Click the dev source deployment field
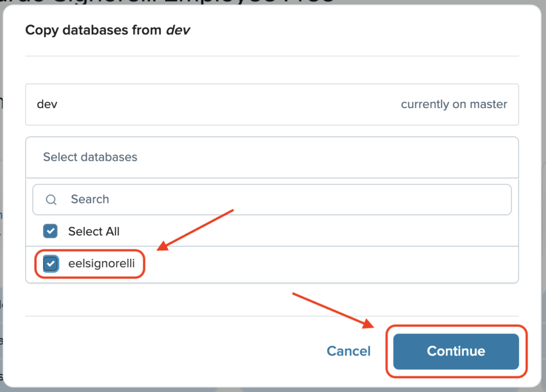546x392 pixels. [272, 104]
